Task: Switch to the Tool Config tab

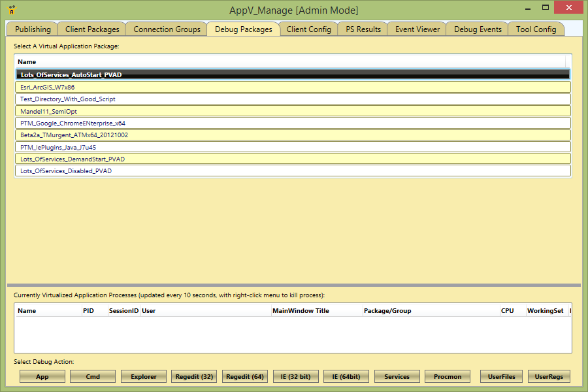Action: pos(536,29)
